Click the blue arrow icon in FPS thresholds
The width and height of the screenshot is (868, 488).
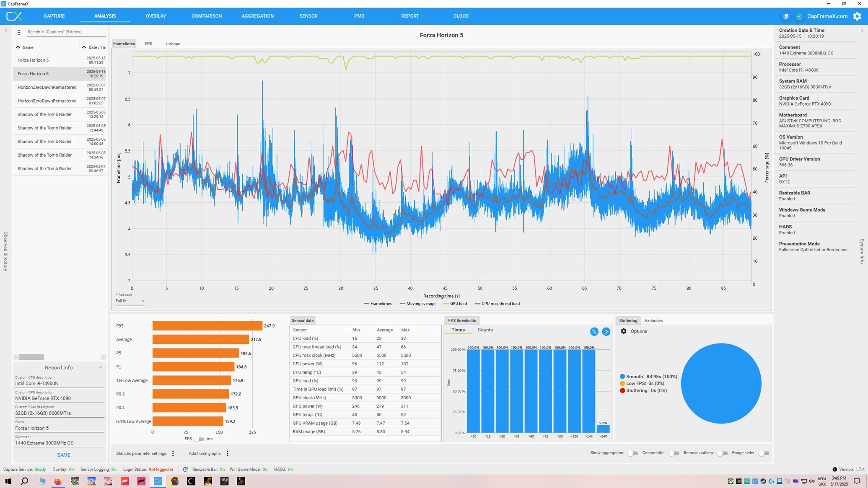click(606, 331)
